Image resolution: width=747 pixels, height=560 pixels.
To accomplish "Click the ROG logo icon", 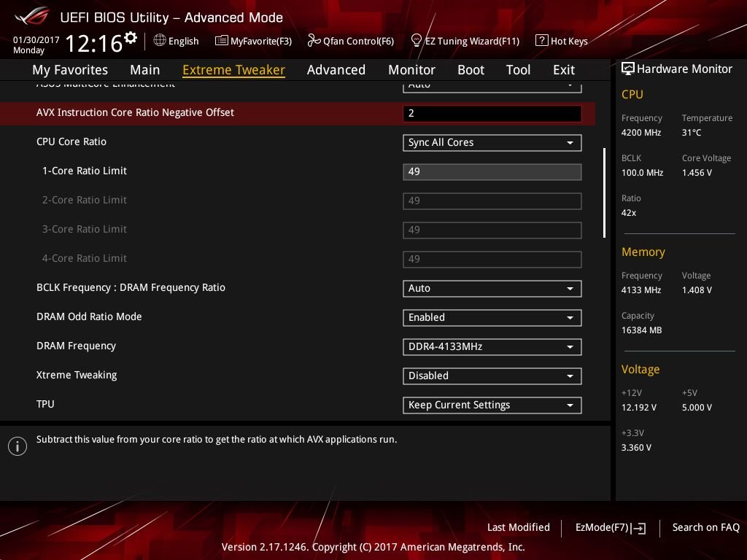I will pyautogui.click(x=32, y=16).
